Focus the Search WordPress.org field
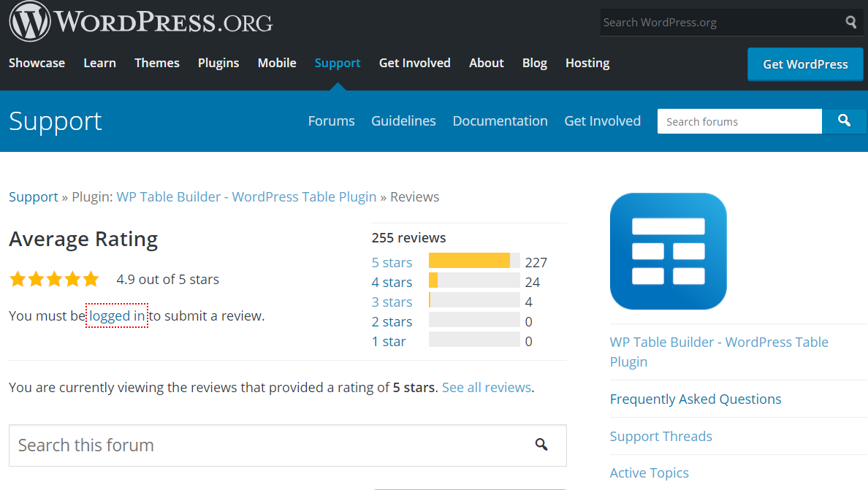Image resolution: width=868 pixels, height=490 pixels. coord(721,22)
